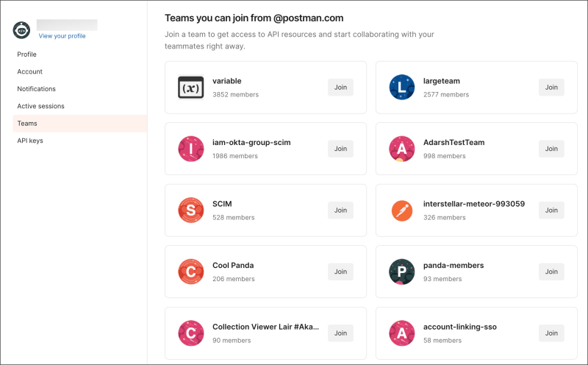Click the account-linking-sso team name
This screenshot has width=588, height=365.
(460, 327)
